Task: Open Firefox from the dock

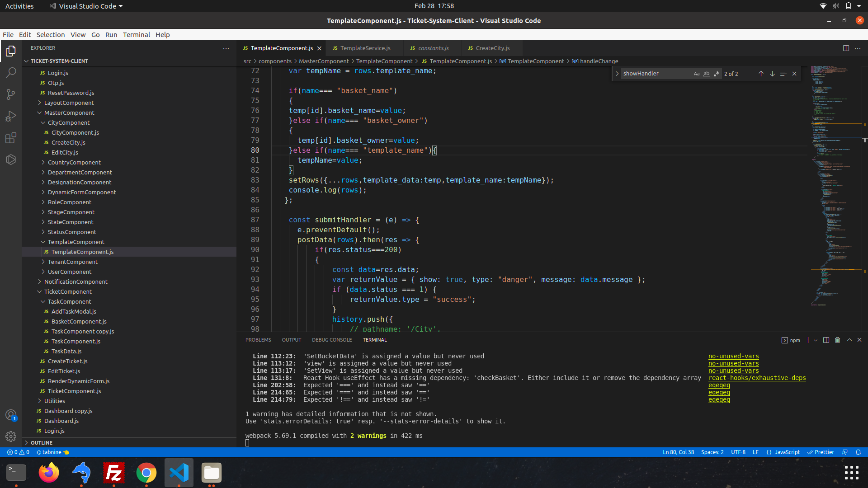Action: click(x=49, y=473)
